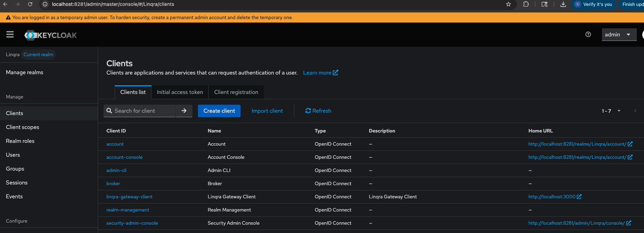The image size is (644, 233).
Task: Click the Realm Management name cell
Action: 229,210
